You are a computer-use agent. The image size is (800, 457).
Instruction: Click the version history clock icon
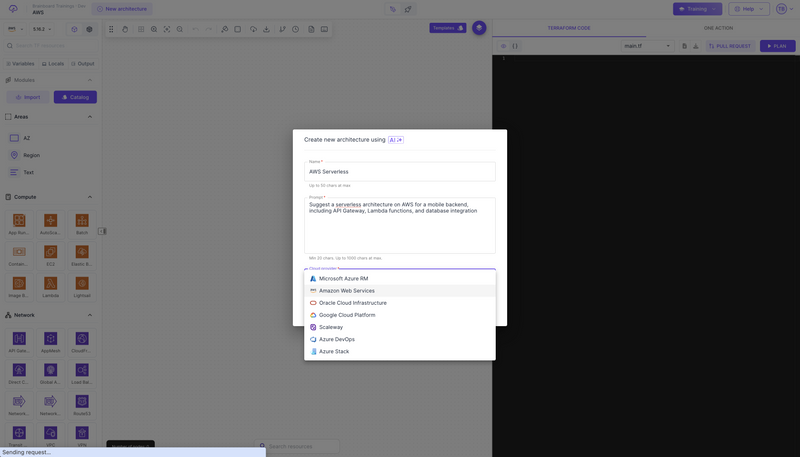295,30
